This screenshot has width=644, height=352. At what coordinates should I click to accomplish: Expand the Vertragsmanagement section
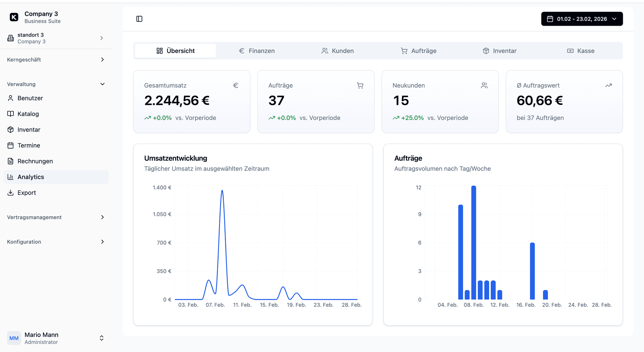(x=102, y=217)
